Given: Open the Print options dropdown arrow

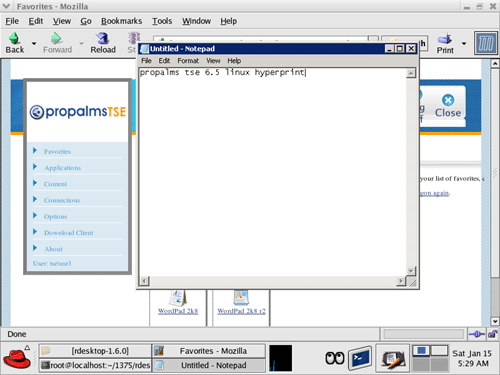Looking at the screenshot, I should pos(464,43).
